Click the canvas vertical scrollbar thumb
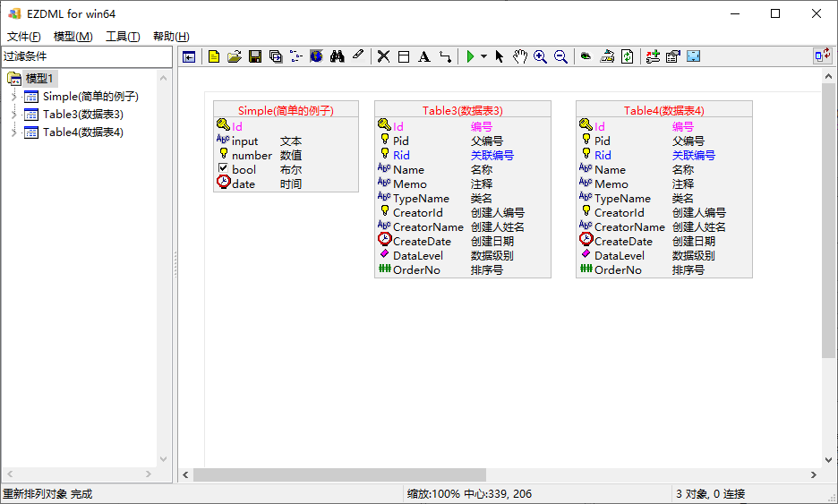This screenshot has height=504, width=838. 828,221
